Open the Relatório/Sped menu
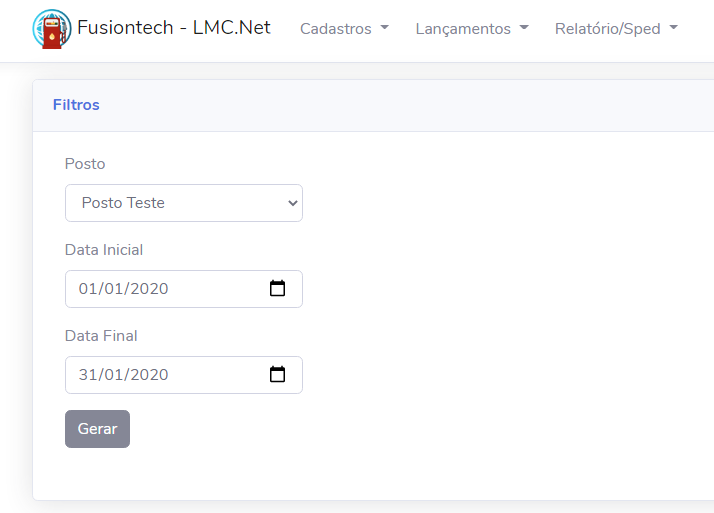 point(616,29)
